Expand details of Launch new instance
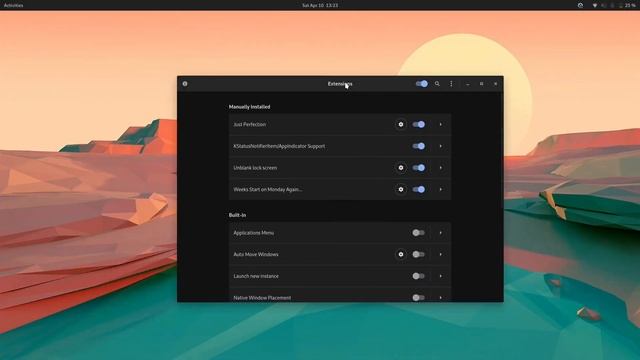The height and width of the screenshot is (360, 640). pos(440,276)
